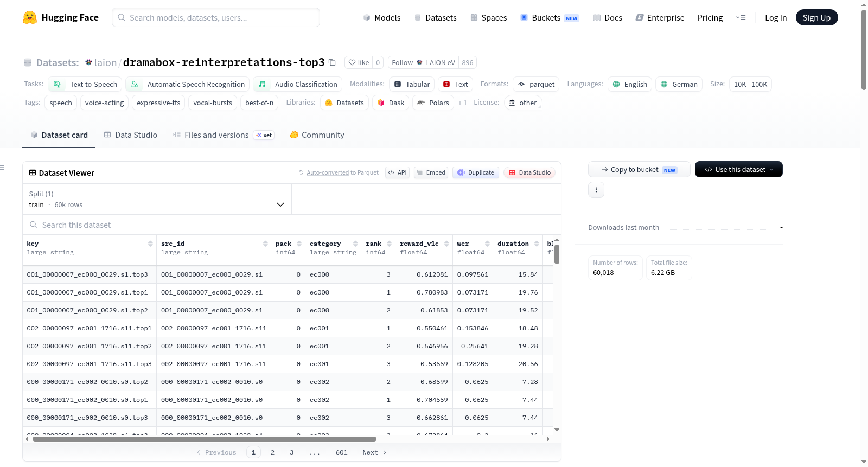This screenshot has width=868, height=467.
Task: Open the Models menu
Action: click(x=382, y=17)
